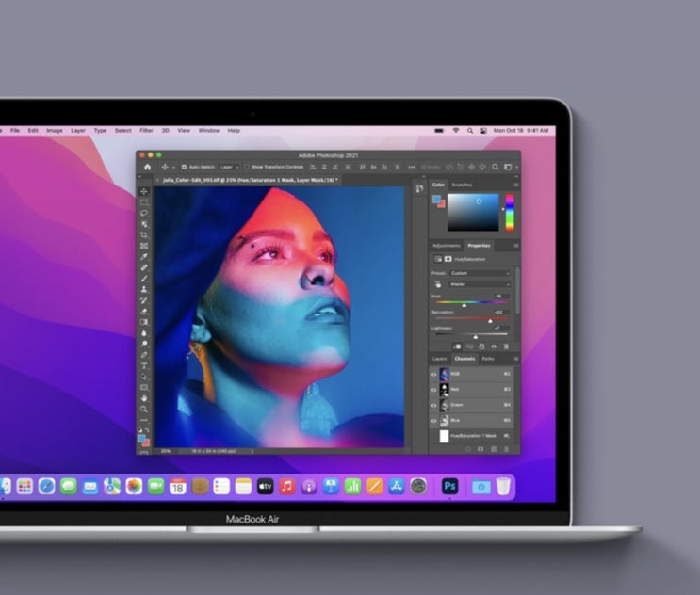The image size is (700, 595).
Task: Hide the Blue channel eye icon
Action: [x=433, y=421]
